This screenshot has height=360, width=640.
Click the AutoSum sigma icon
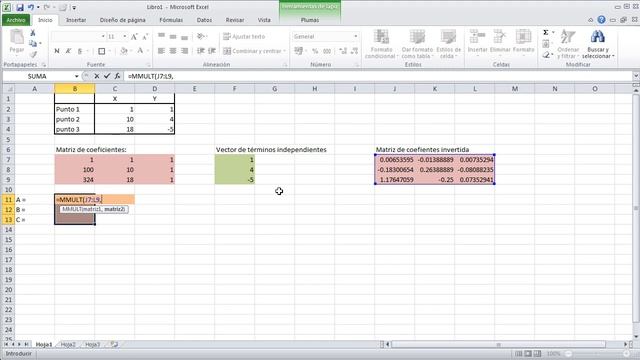(546, 33)
